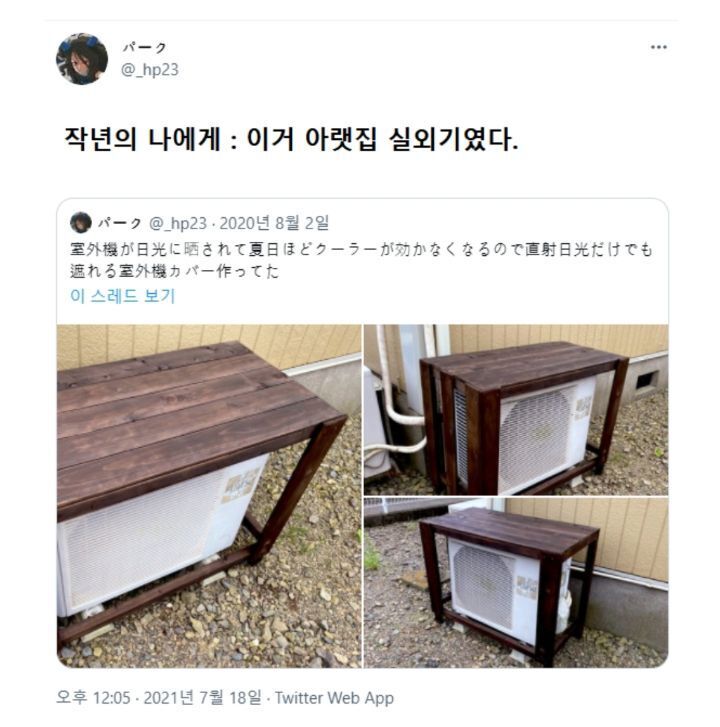This screenshot has width=720, height=727.
Task: Click the small avatar in quoted tweet
Action: (x=81, y=223)
